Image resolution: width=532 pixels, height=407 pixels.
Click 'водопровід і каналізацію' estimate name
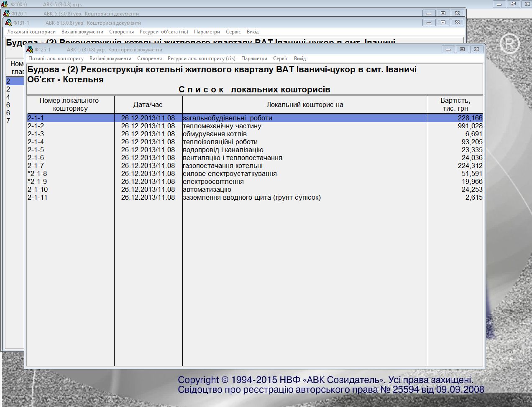pos(223,150)
